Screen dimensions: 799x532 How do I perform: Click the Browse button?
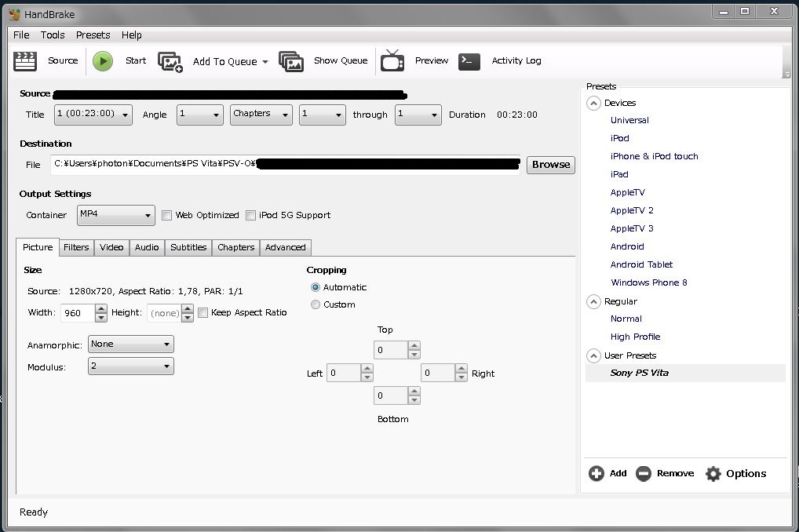[551, 165]
